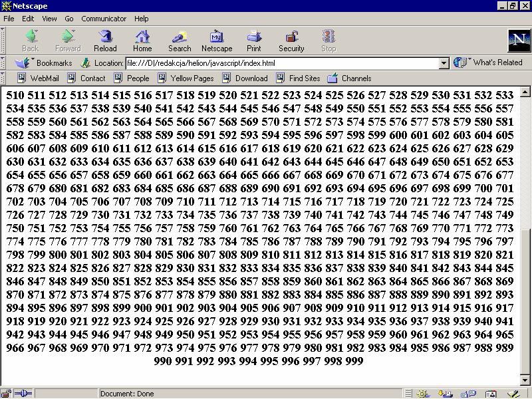
Task: Go back with the Back toolbar button
Action: pyautogui.click(x=31, y=41)
